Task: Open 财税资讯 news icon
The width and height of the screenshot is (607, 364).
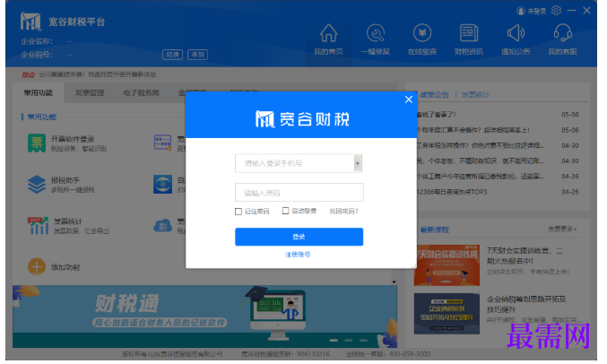Action: click(x=469, y=33)
